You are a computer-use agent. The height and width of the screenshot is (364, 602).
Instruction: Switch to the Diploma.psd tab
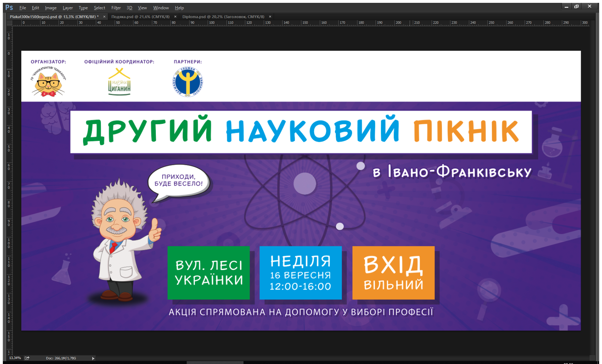click(223, 17)
